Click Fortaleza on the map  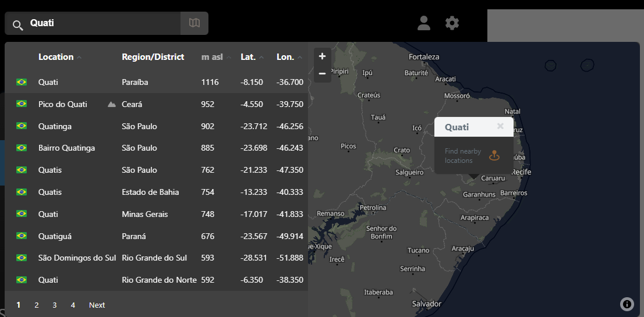424,57
